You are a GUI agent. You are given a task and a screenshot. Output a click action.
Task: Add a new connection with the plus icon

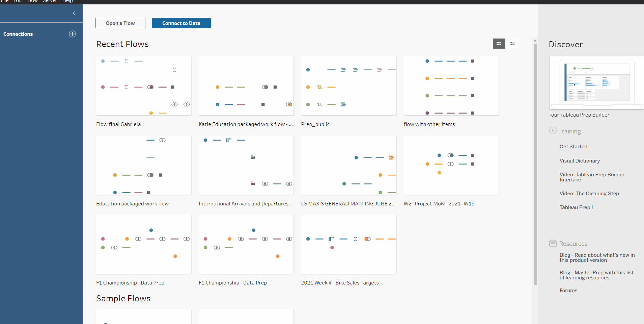[72, 34]
